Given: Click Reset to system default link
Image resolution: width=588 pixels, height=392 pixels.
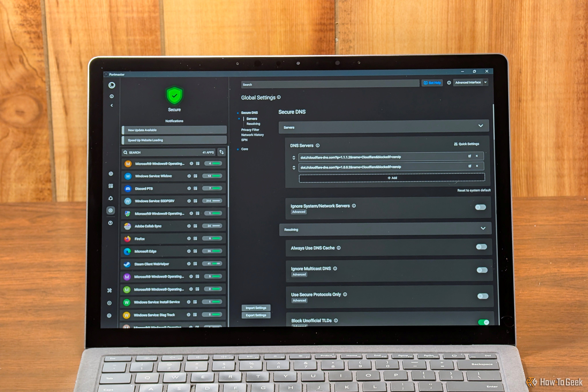Looking at the screenshot, I should [x=474, y=190].
